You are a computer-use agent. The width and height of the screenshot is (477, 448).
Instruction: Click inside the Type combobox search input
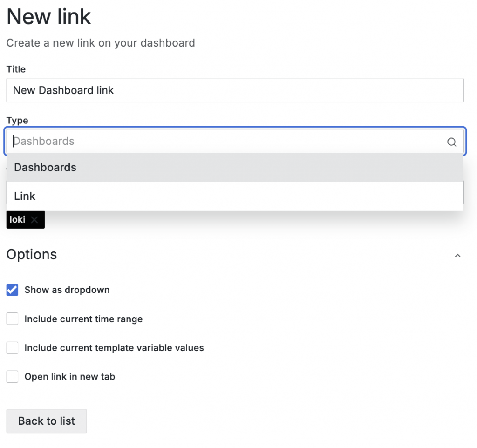[224, 142]
